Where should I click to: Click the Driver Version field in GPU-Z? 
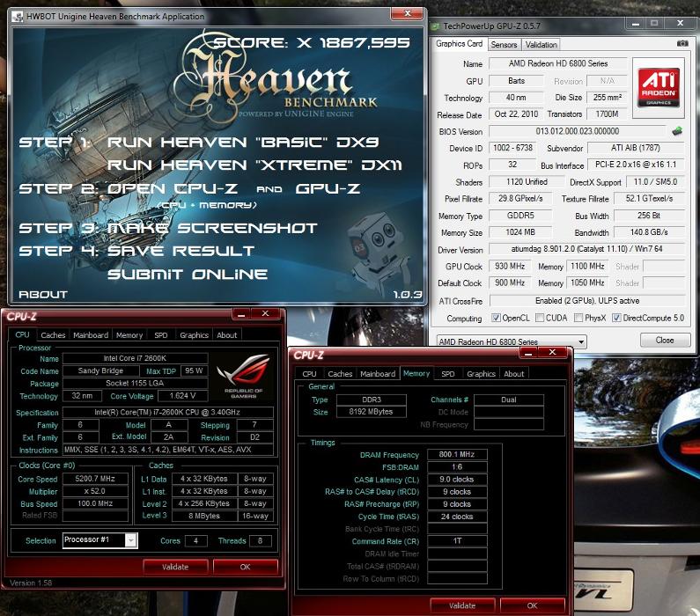pos(586,249)
